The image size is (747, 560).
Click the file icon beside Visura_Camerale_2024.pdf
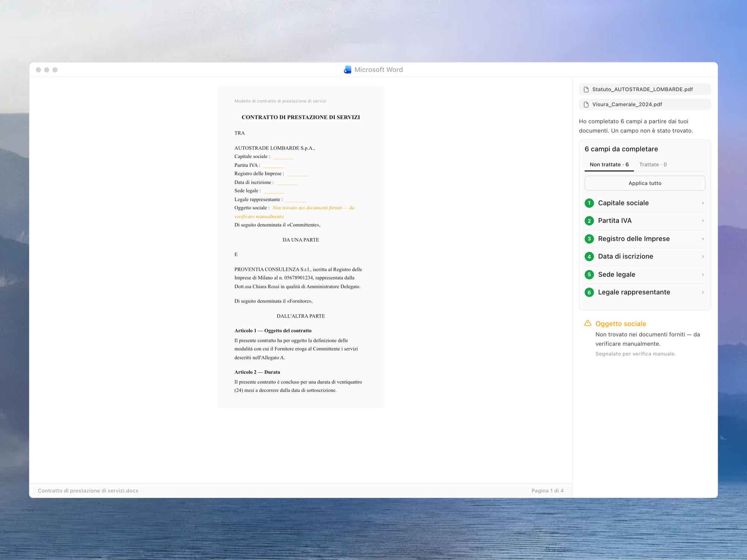586,105
